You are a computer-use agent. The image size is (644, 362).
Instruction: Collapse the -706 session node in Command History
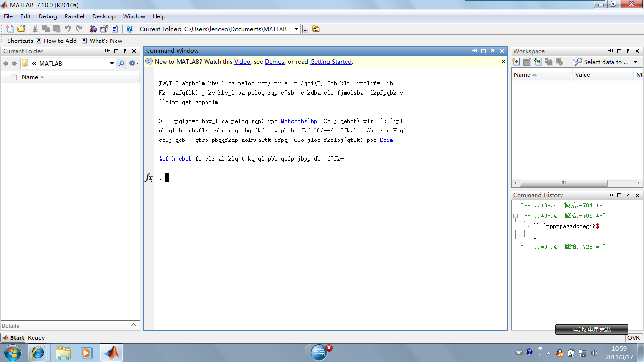516,216
